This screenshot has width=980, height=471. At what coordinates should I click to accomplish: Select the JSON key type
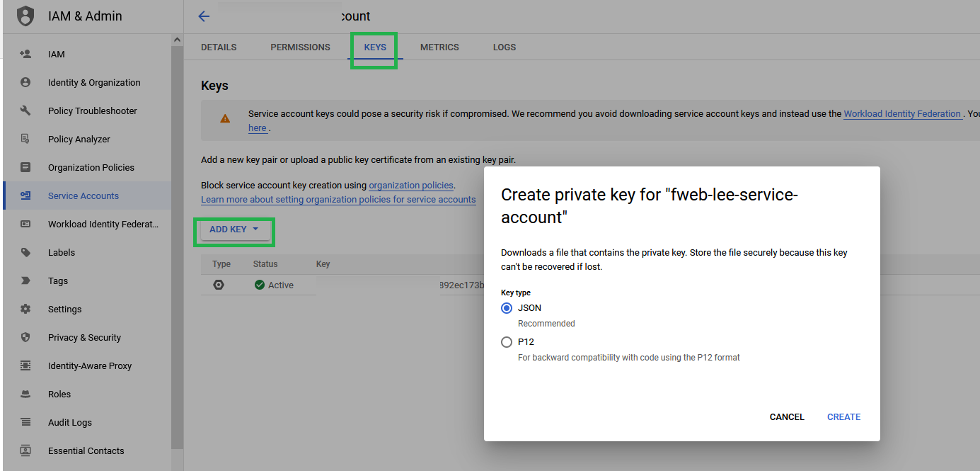click(x=507, y=308)
